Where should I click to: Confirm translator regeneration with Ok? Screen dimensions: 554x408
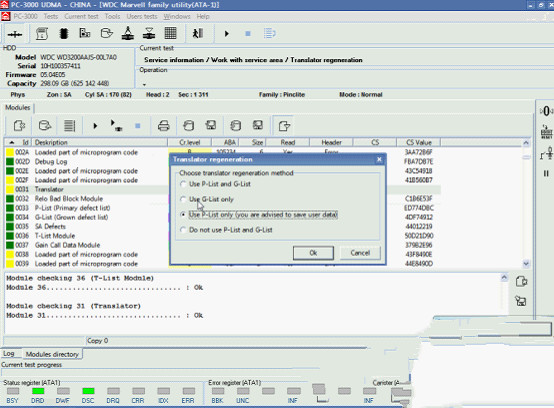(313, 253)
